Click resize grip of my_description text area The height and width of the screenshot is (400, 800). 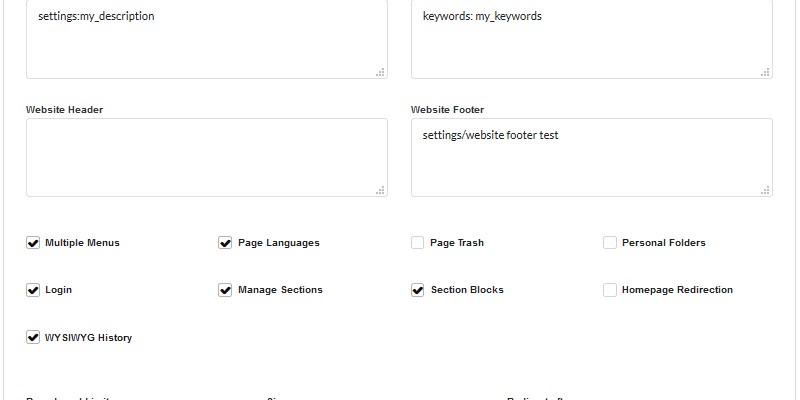(x=380, y=72)
